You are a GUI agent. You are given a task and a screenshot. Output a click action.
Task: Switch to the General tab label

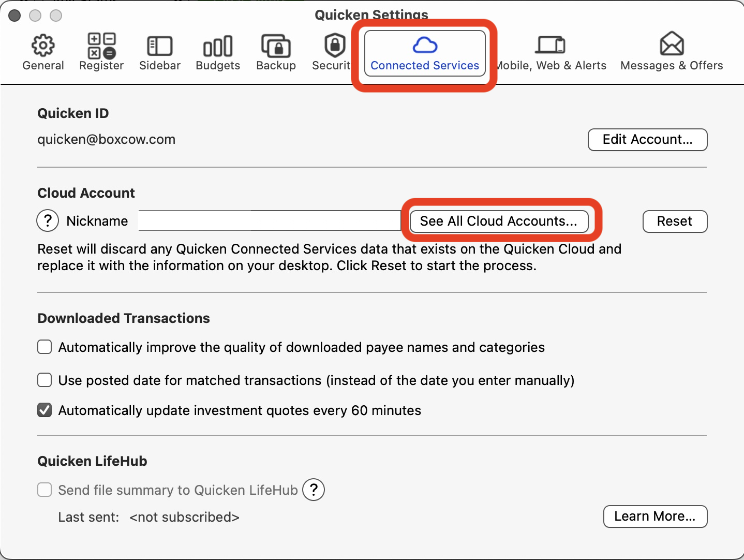click(43, 66)
